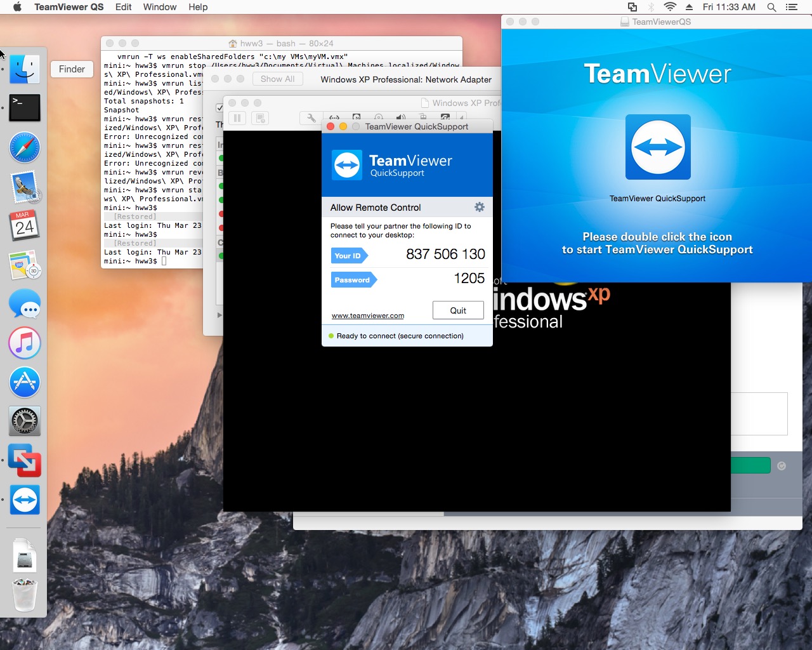This screenshot has width=812, height=650.
Task: Open TeamViewer QuickSupport settings gear
Action: point(480,207)
